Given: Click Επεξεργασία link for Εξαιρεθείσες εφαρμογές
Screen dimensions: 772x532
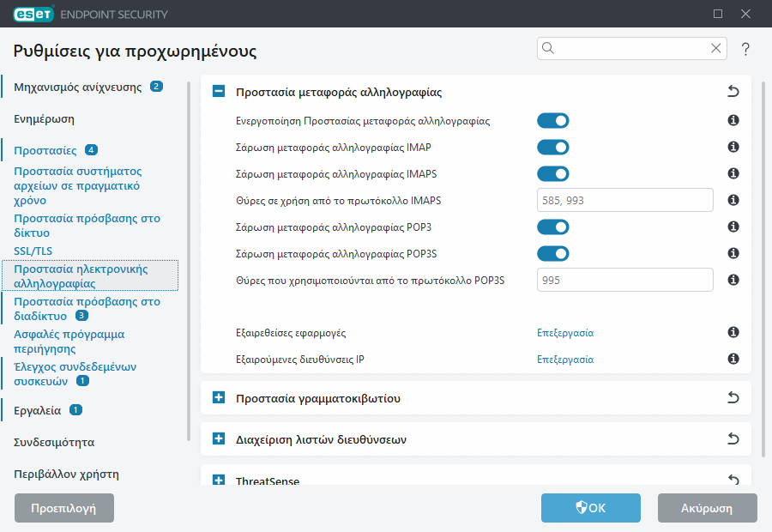Looking at the screenshot, I should pos(565,333).
